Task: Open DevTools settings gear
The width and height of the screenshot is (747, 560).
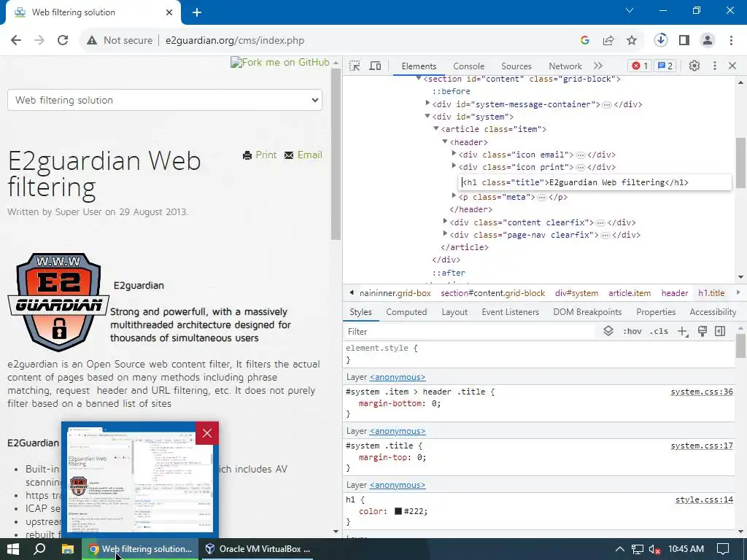Action: click(694, 66)
